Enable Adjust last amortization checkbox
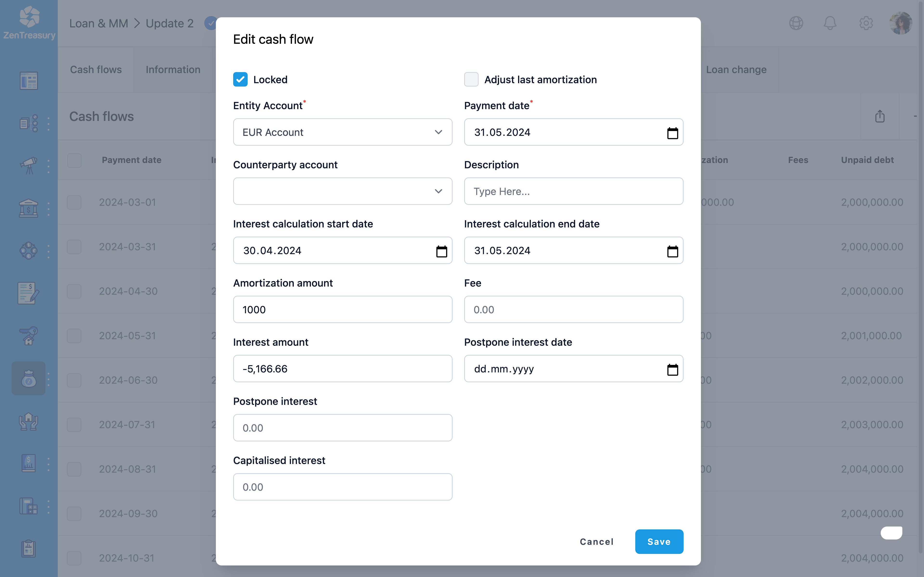This screenshot has height=577, width=924. 471,79
